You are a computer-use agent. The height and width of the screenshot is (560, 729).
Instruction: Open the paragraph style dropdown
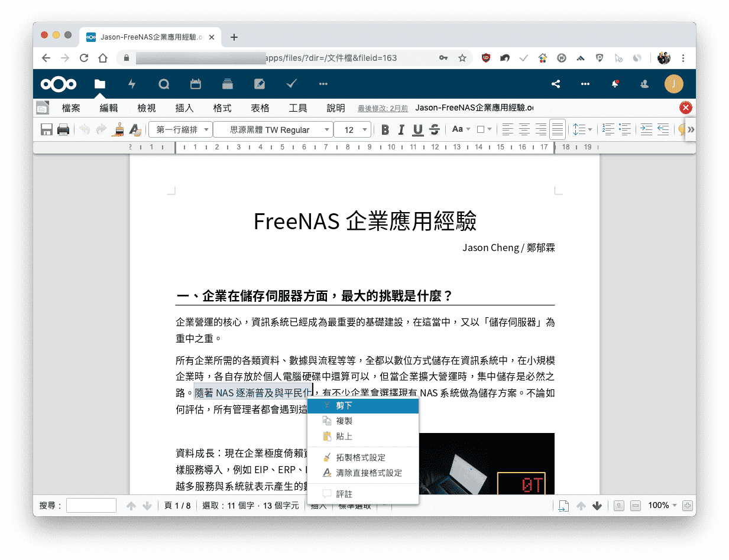click(180, 129)
